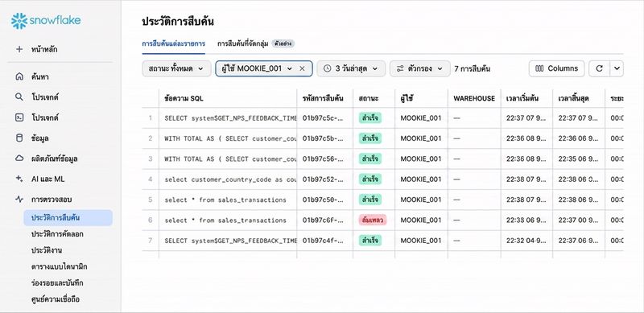Switch to การสืบค้นแต่ละรายการ tab
The height and width of the screenshot is (313, 644).
[173, 43]
